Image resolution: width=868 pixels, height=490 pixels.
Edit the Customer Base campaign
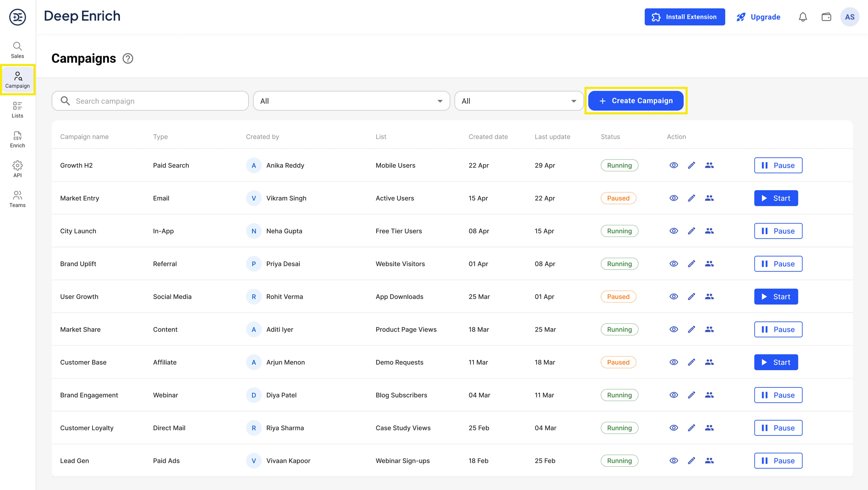(691, 362)
